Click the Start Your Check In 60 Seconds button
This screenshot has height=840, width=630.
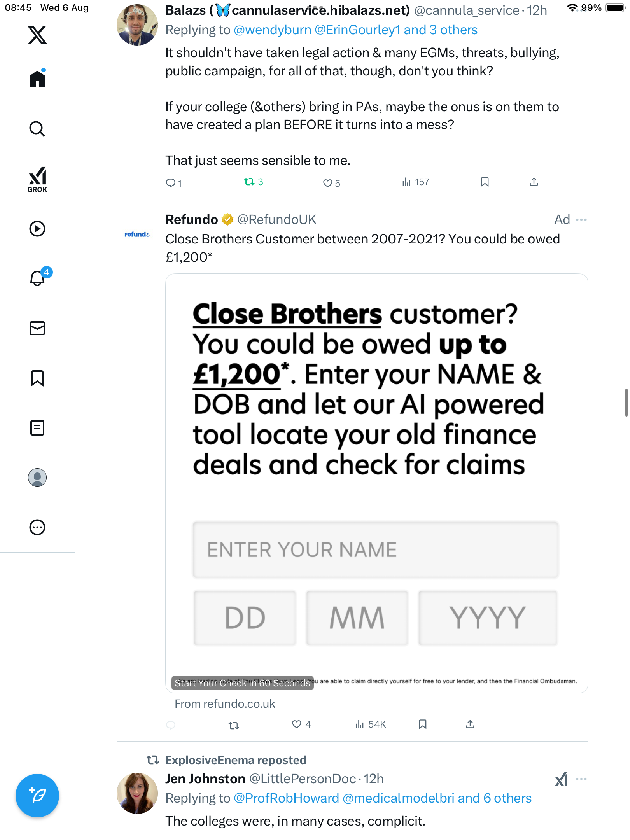tap(242, 683)
